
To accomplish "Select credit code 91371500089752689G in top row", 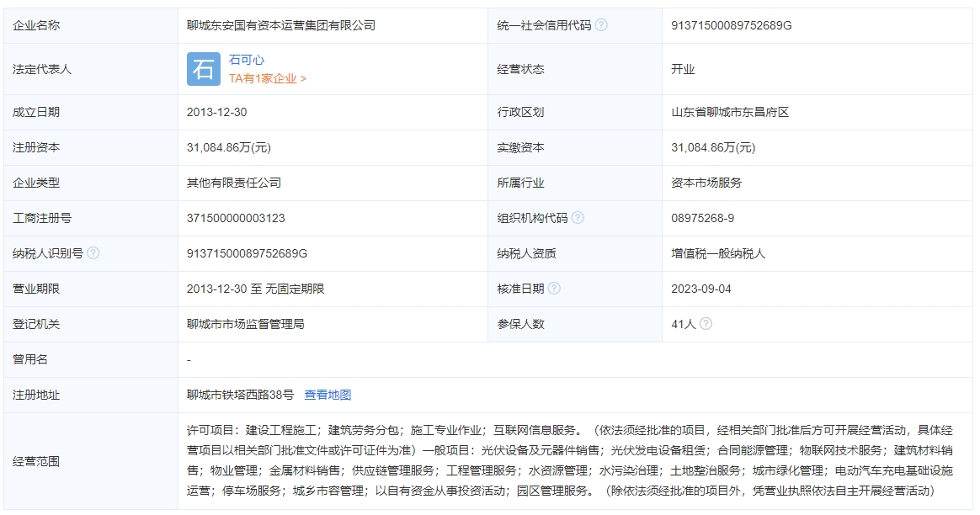I will point(732,25).
